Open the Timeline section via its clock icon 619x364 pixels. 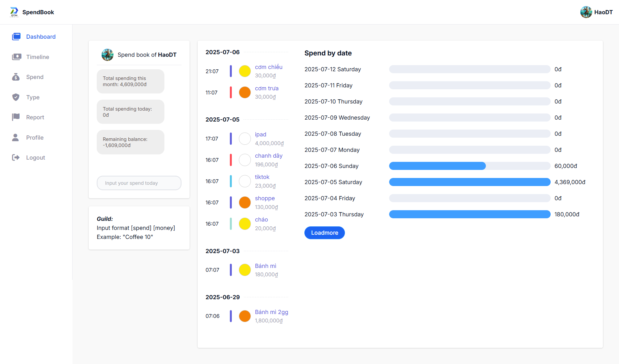(16, 57)
